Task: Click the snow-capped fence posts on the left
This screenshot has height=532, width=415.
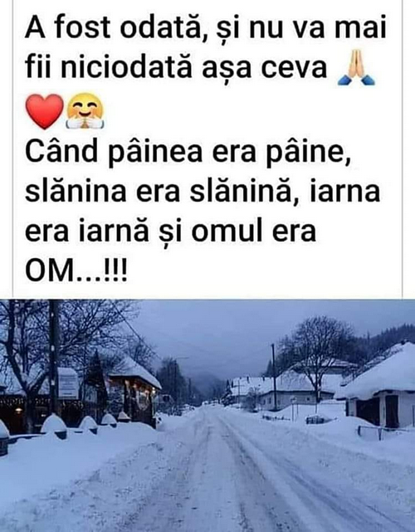Action: (x=78, y=424)
